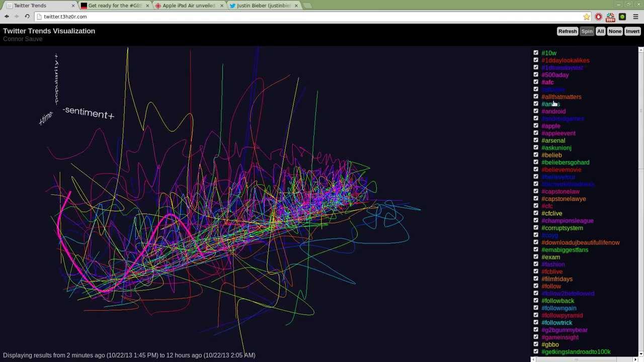Close the Justin Bieber tab

[296, 6]
